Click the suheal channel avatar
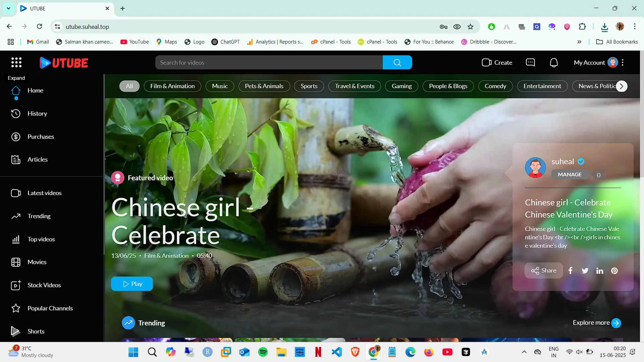This screenshot has height=362, width=644. click(535, 168)
